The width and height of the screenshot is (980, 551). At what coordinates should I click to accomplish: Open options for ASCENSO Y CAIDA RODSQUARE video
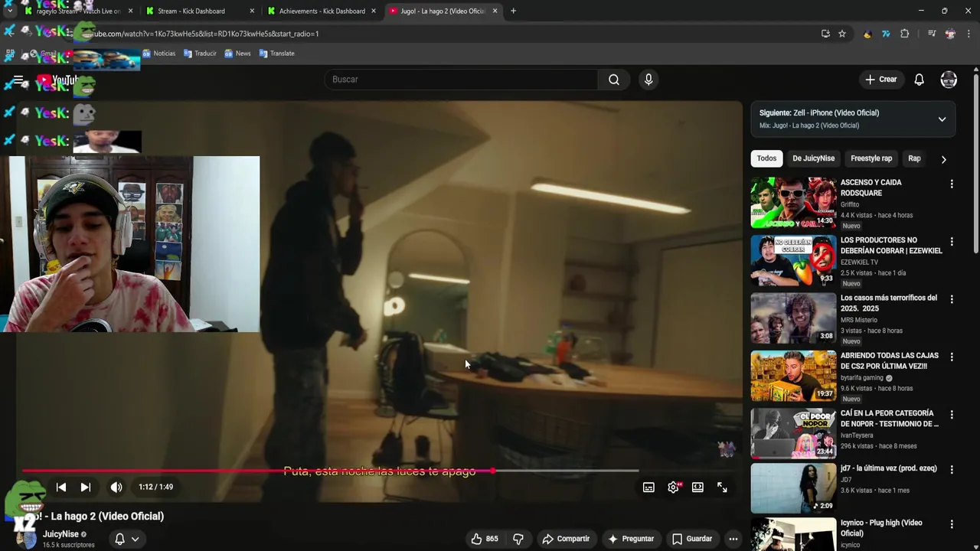click(x=952, y=184)
